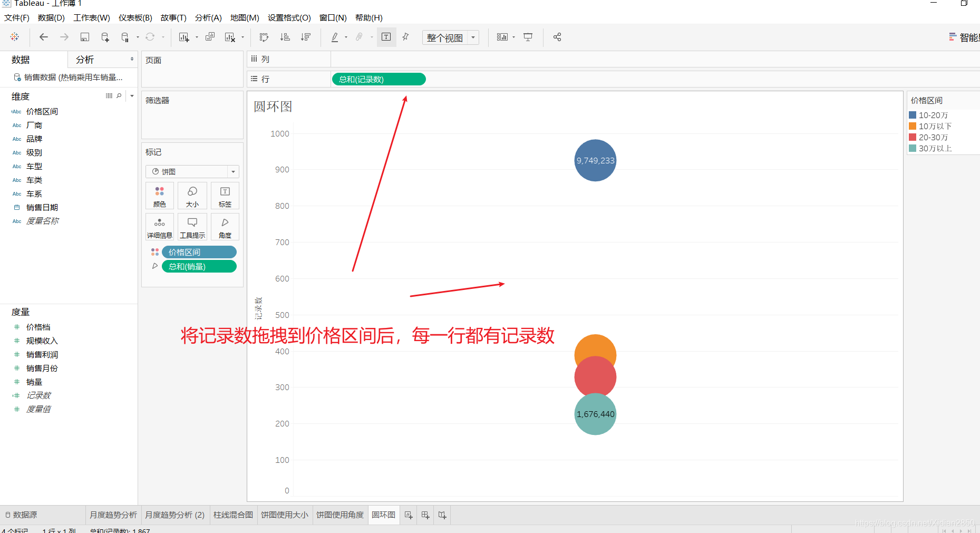Open dropdown arrow next to clear sheet icon
980x533 pixels.
242,37
